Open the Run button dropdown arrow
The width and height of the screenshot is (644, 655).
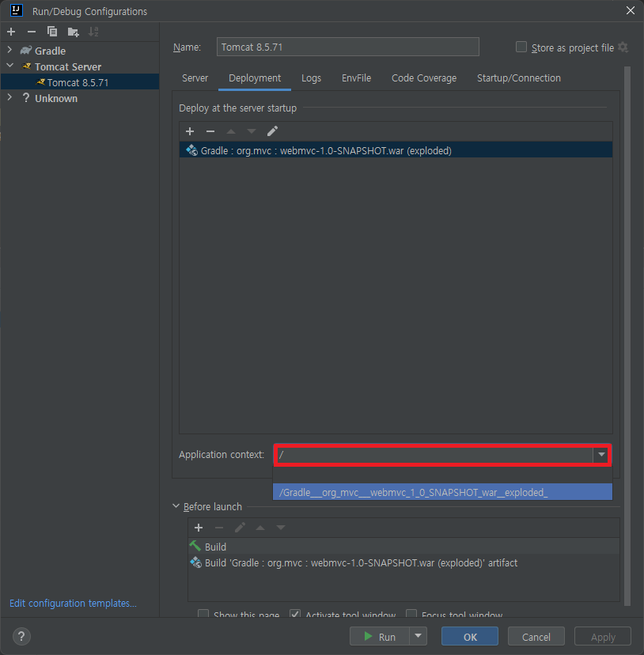click(418, 636)
